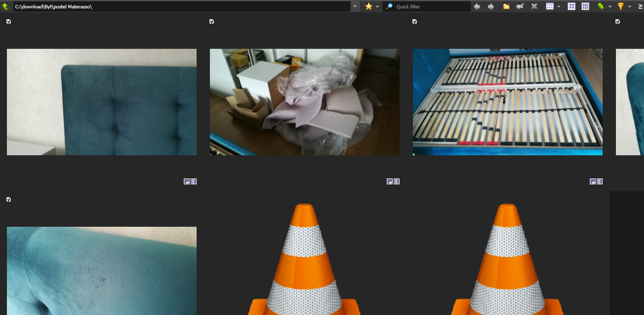
Task: Open dropdown arrow beside favorites star
Action: [377, 7]
